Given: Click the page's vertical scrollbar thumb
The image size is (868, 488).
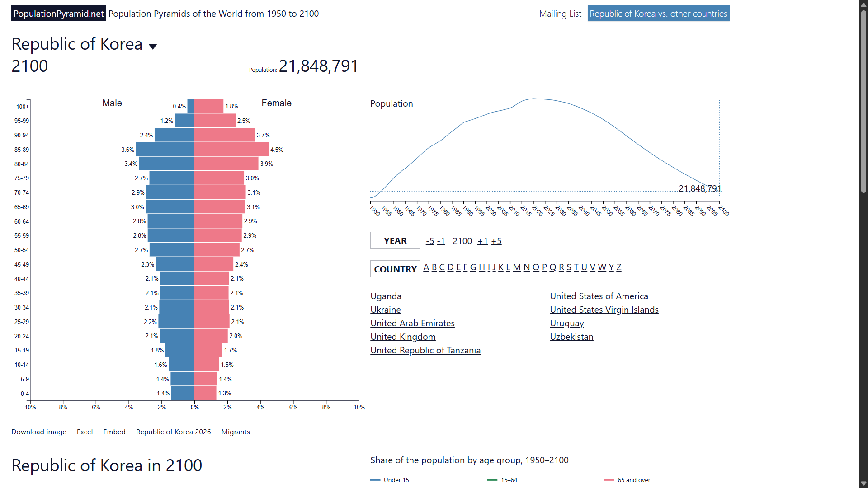Looking at the screenshot, I should 863,102.
